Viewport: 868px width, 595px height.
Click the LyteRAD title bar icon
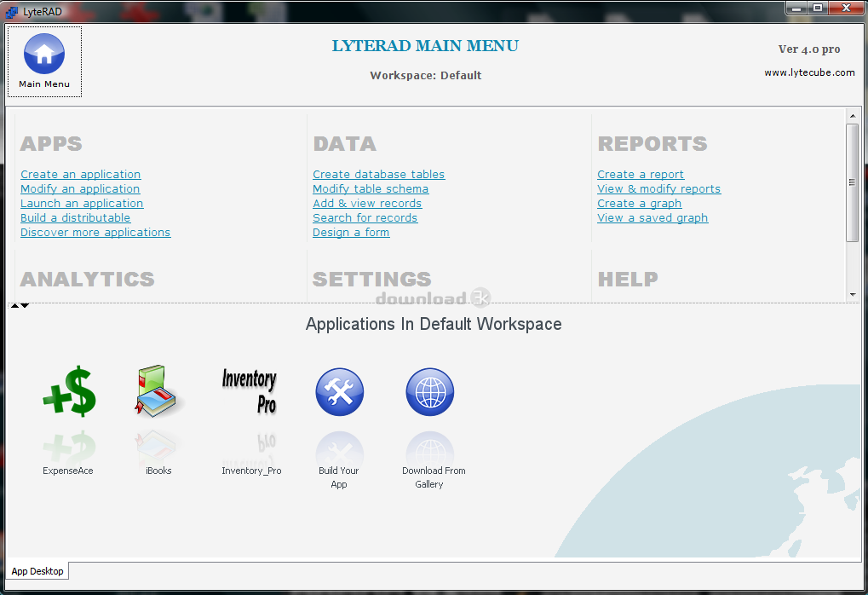pos(11,9)
